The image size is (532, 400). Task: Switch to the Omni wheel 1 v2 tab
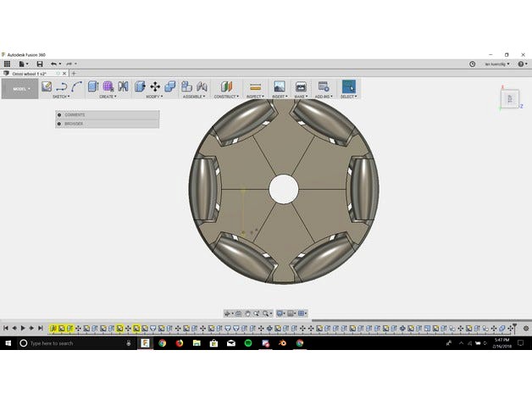(29, 74)
